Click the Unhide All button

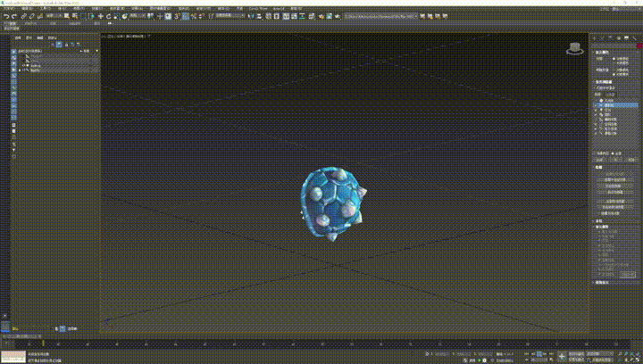pyautogui.click(x=614, y=202)
